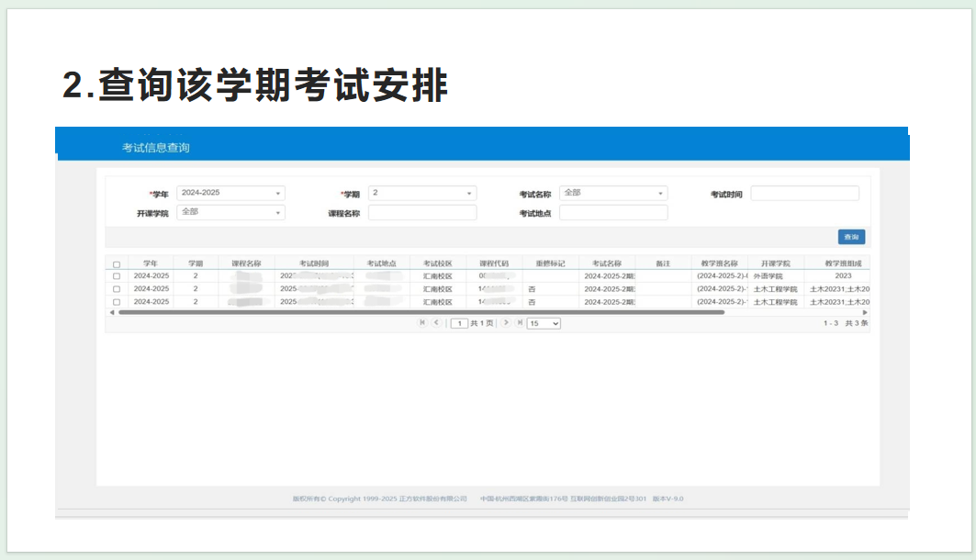Open the 学年 dropdown showing 2024-2025
976x560 pixels.
click(x=231, y=193)
